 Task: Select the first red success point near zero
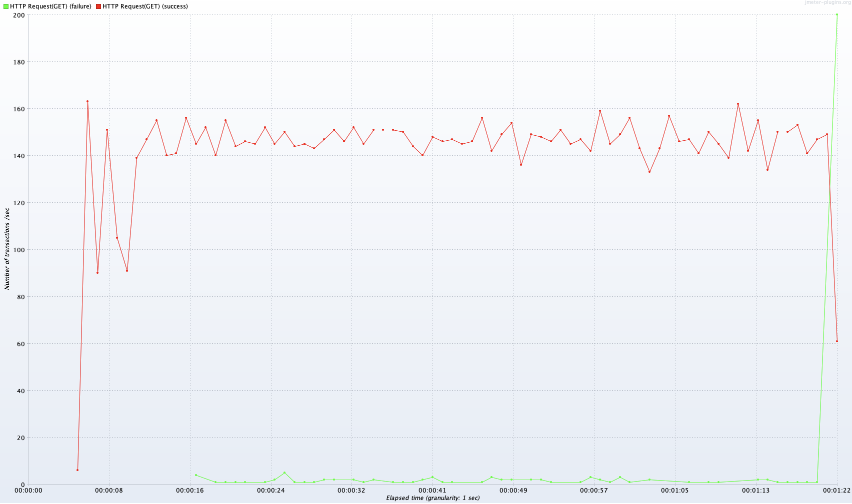(x=77, y=470)
